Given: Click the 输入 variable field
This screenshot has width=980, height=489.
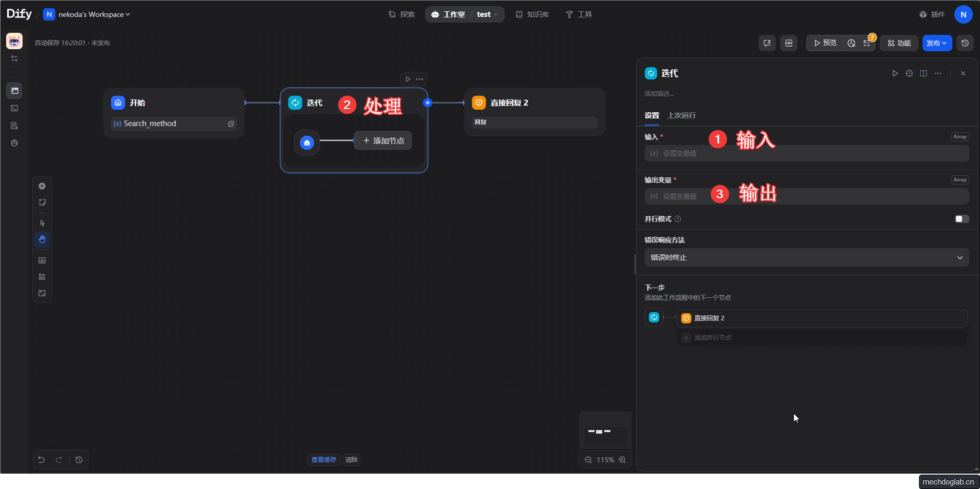Looking at the screenshot, I should 806,153.
